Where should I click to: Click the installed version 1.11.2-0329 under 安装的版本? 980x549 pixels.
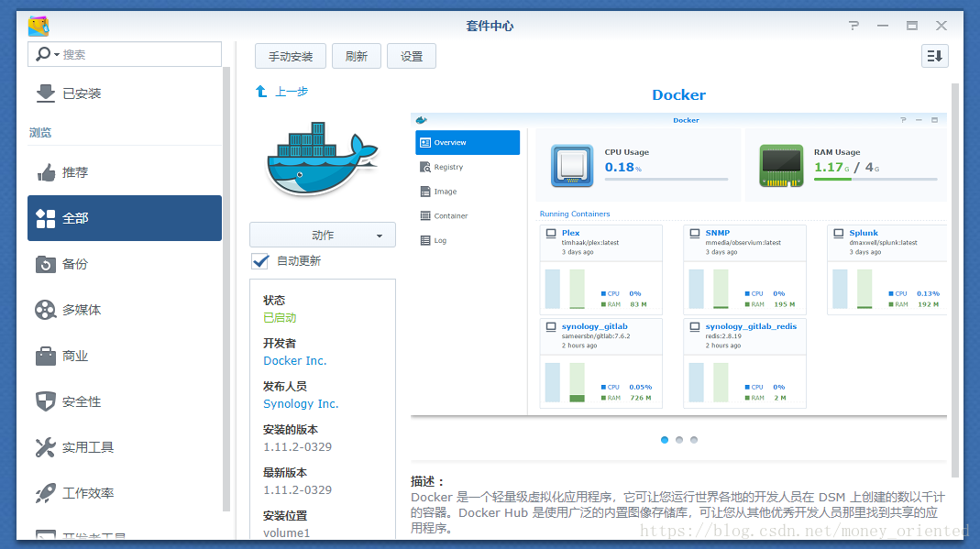(298, 446)
